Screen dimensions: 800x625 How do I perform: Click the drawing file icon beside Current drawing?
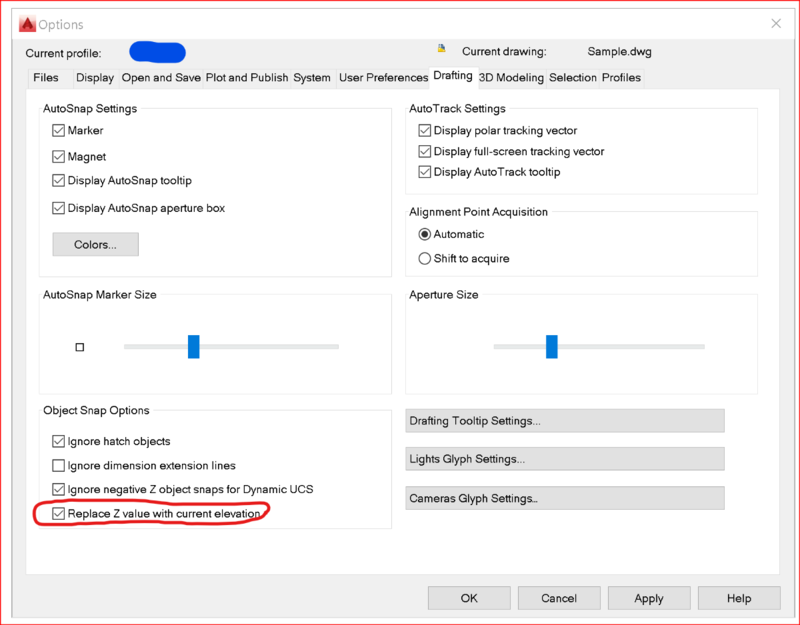[441, 48]
